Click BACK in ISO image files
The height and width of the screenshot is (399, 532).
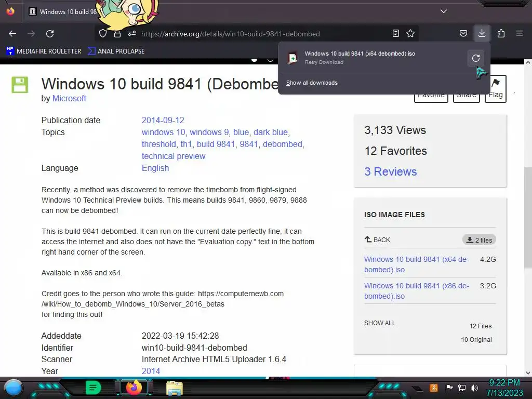pos(377,240)
